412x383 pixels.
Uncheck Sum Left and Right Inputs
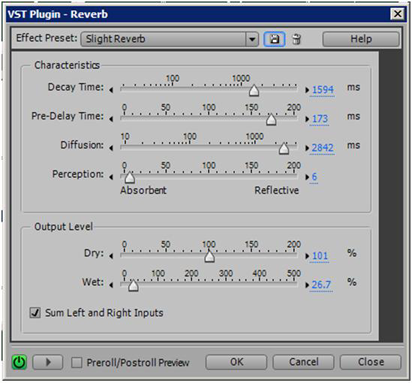35,313
